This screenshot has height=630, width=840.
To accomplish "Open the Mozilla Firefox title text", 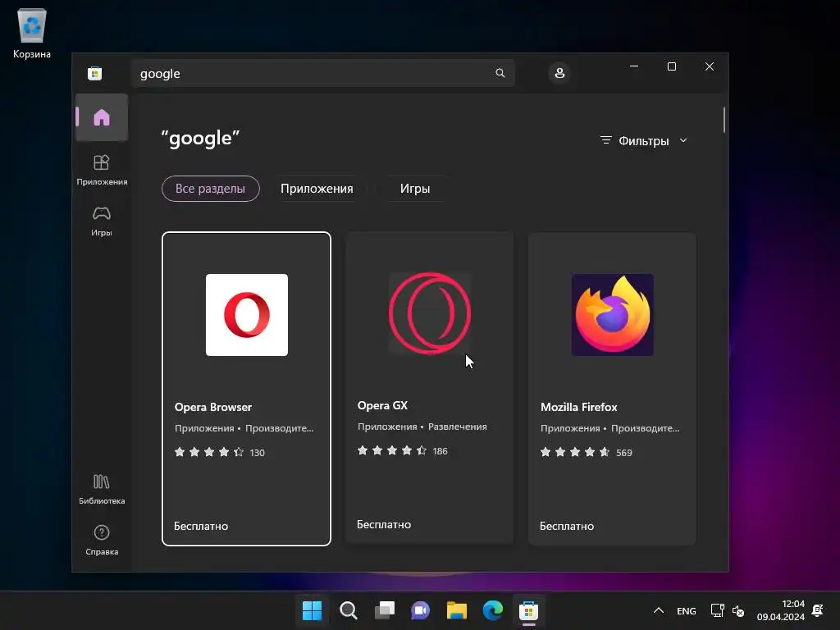I will click(578, 407).
